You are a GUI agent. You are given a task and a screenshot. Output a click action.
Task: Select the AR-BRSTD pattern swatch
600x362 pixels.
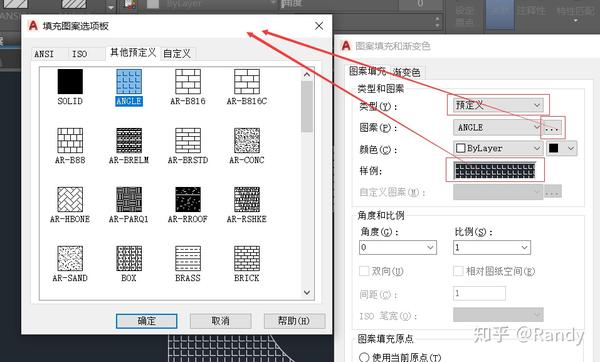[x=188, y=140]
